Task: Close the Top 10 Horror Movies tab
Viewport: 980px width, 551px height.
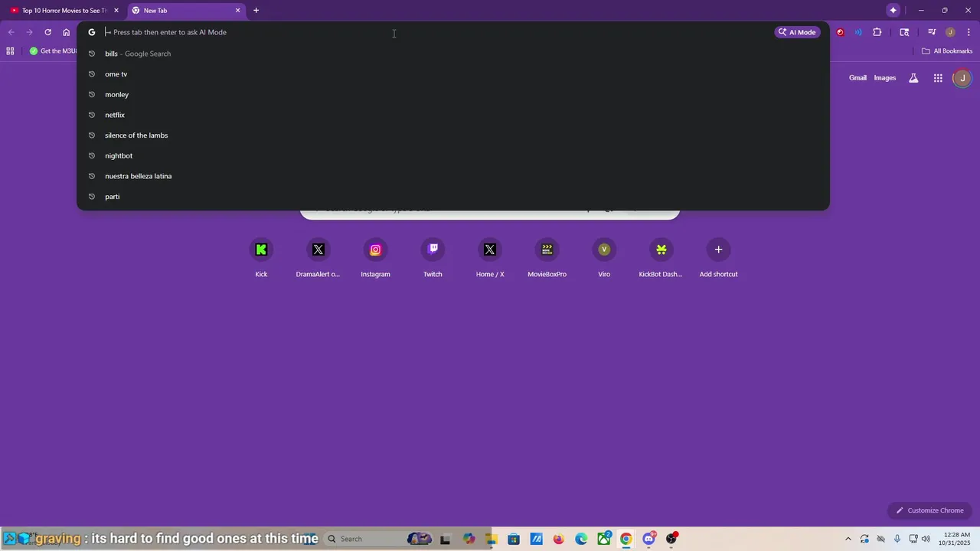Action: coord(116,11)
